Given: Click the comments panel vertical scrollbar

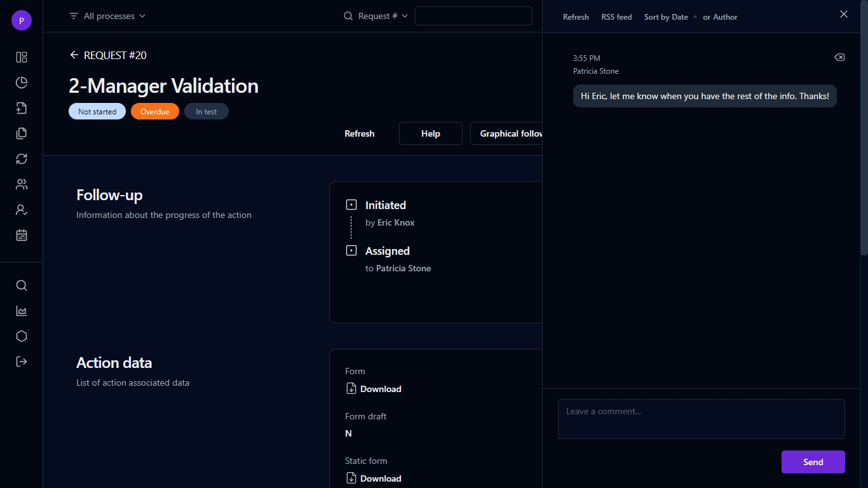Looking at the screenshot, I should click(864, 127).
